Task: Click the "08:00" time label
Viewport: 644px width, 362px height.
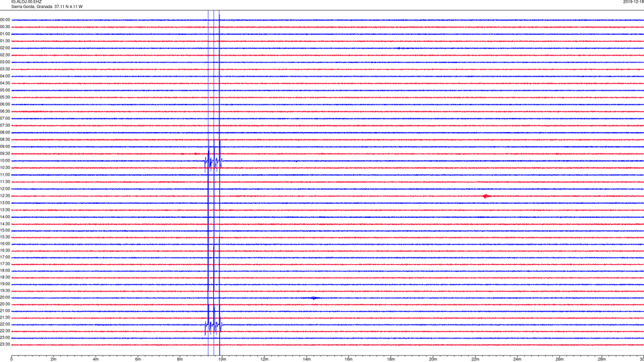Action: [x=5, y=133]
